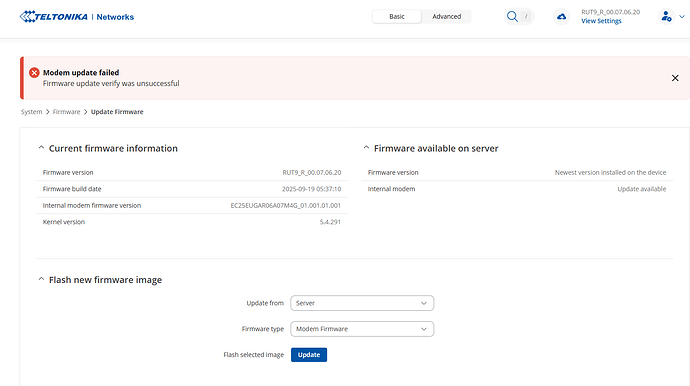The image size is (690, 386).
Task: Click Internal modem label under server firmware
Action: tap(391, 189)
